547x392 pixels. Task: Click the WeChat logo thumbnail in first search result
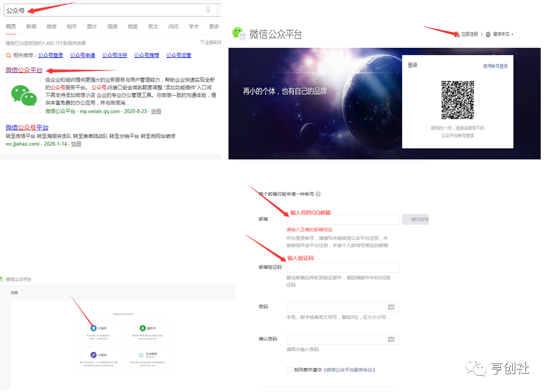[23, 95]
